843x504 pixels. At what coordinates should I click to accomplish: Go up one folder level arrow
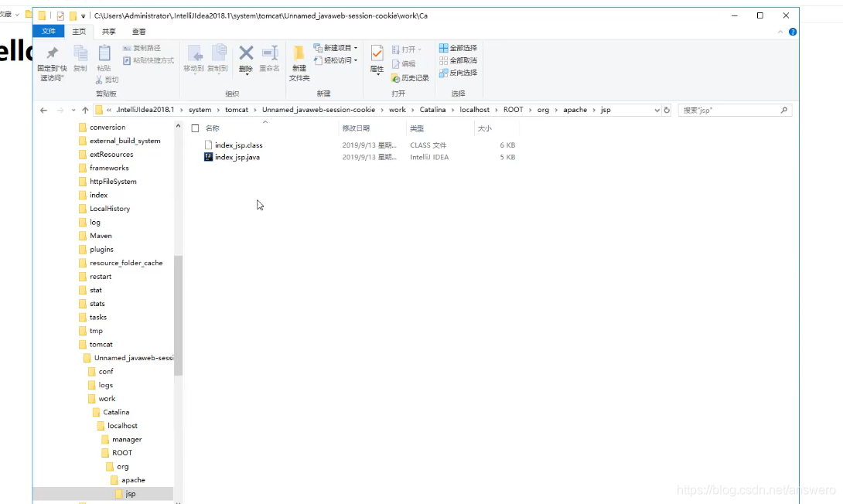[x=85, y=110]
